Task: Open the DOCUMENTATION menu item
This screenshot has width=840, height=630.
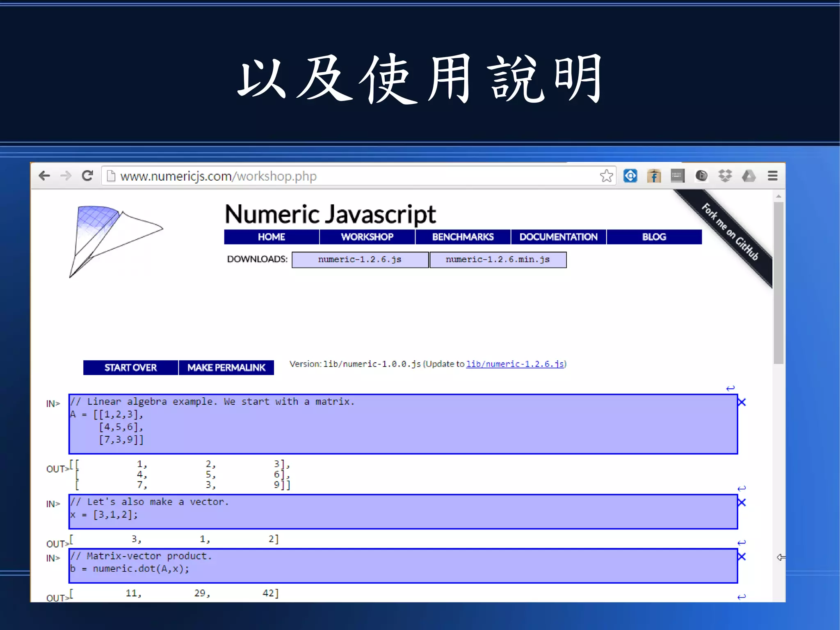Action: (x=558, y=237)
